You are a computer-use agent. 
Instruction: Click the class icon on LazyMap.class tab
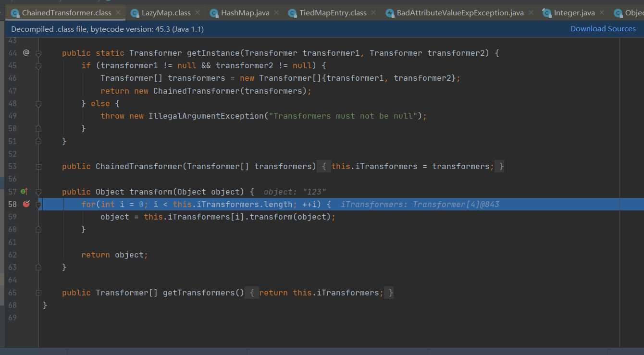tap(135, 13)
